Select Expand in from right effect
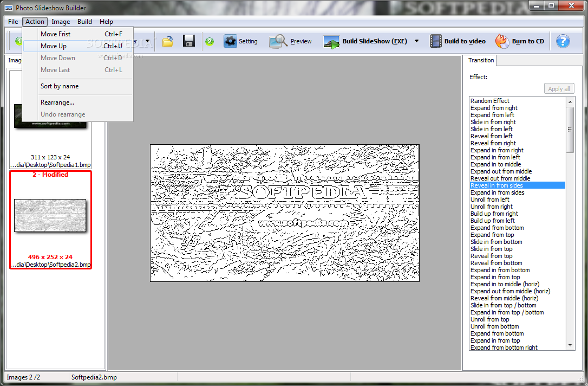The height and width of the screenshot is (386, 588). pos(517,150)
